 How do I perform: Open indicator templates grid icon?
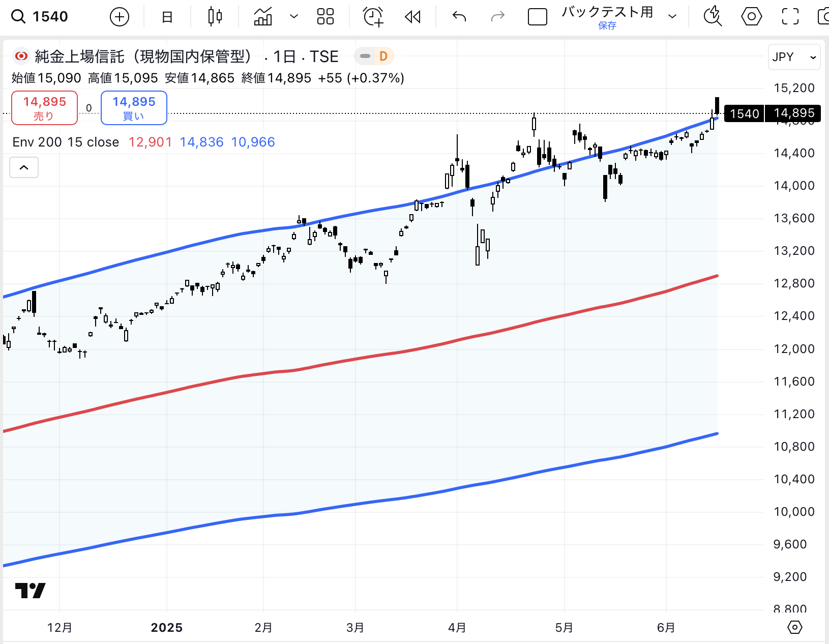(325, 17)
